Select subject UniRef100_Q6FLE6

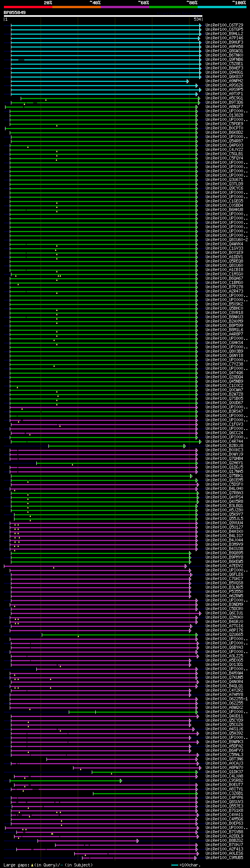pyautogui.click(x=224, y=575)
